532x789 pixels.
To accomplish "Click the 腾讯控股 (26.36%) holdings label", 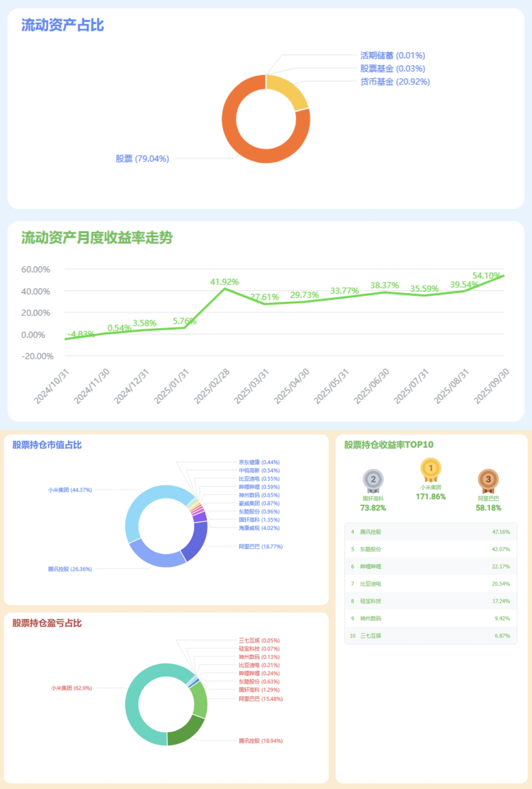I will pyautogui.click(x=70, y=569).
